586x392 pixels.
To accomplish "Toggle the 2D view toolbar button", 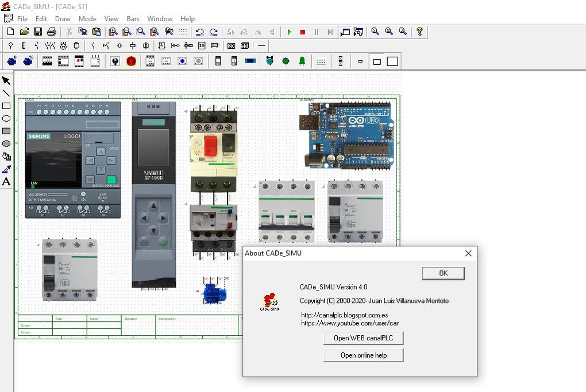I will coord(231,46).
